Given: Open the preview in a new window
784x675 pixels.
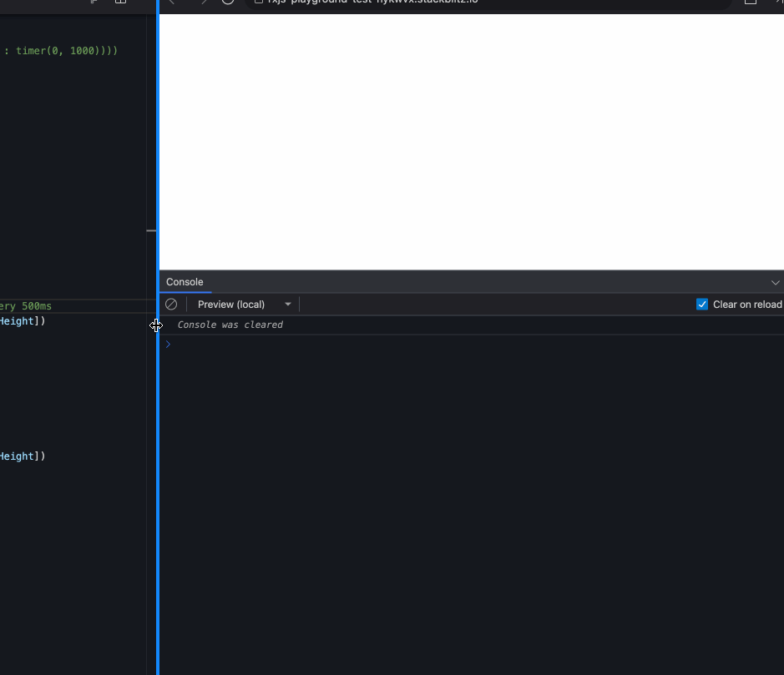Looking at the screenshot, I should pyautogui.click(x=750, y=3).
